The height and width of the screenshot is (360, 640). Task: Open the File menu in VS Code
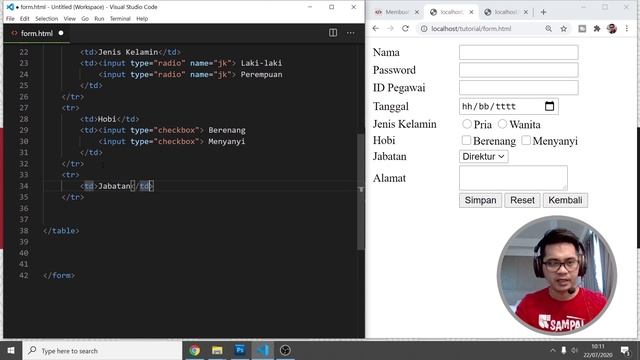10,19
